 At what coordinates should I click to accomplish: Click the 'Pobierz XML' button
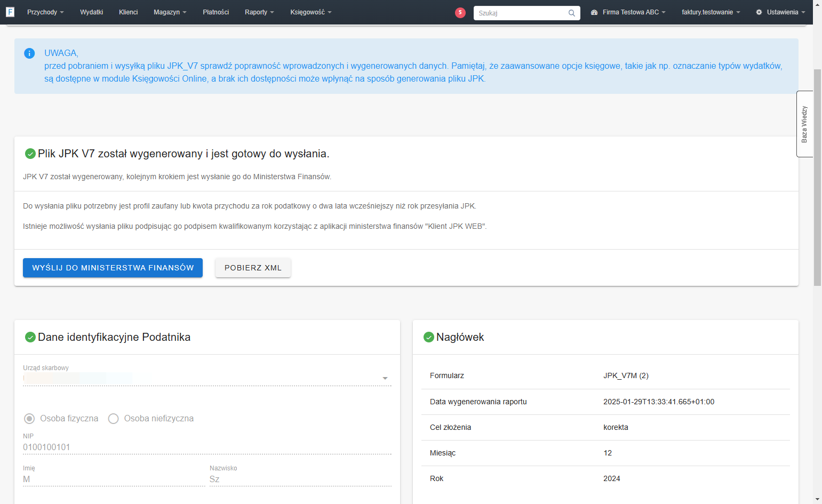pos(253,268)
